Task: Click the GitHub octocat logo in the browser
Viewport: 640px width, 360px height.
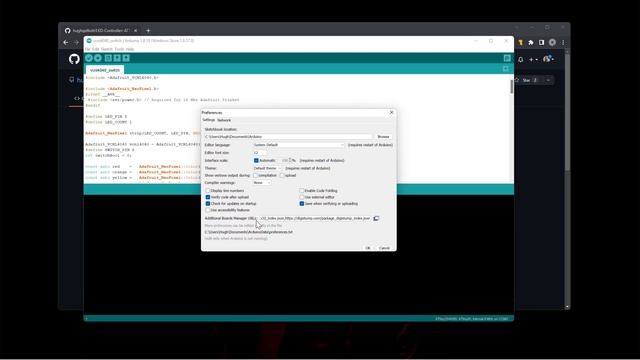Action: click(x=74, y=59)
